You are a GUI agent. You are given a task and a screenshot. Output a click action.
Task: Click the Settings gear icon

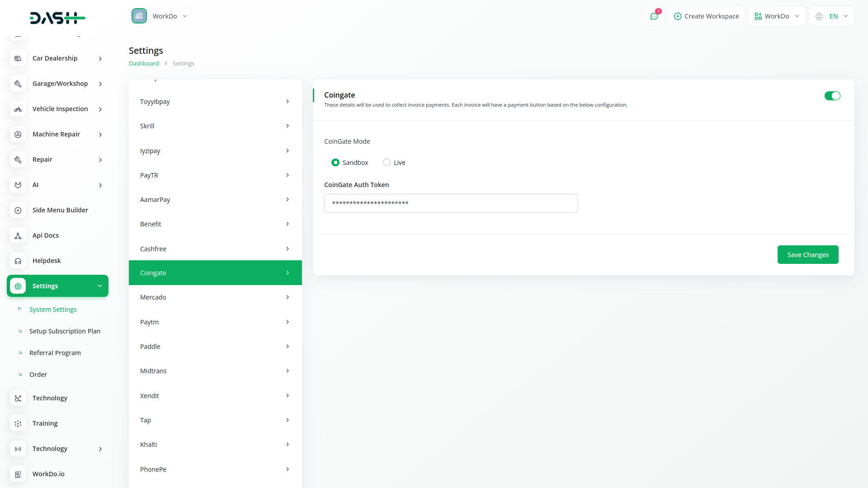click(18, 286)
